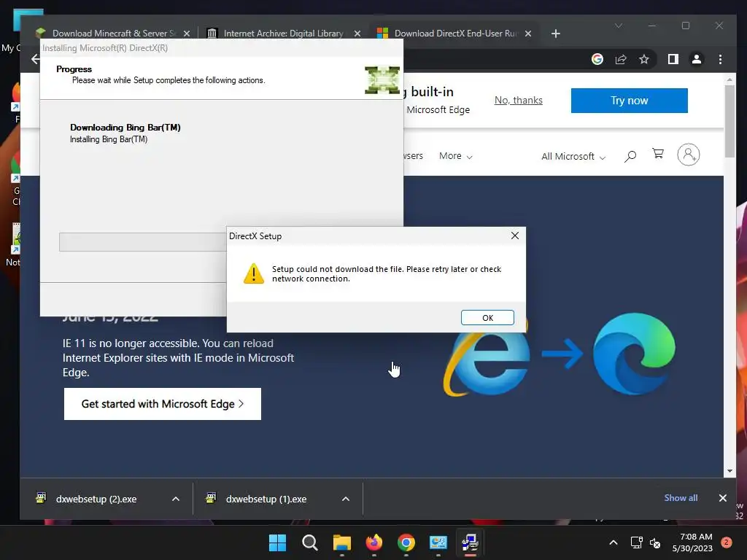Click the scrollbar up arrow

coord(729,79)
